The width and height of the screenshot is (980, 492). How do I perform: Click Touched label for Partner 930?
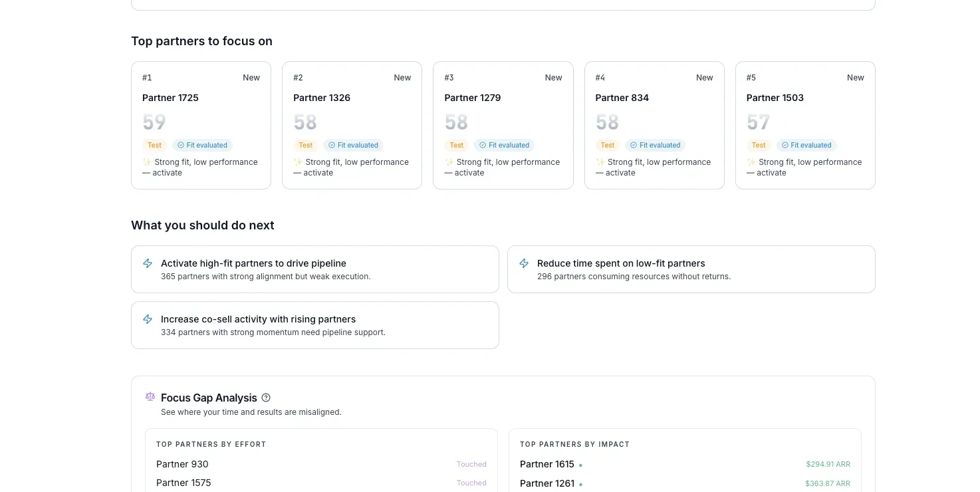[471, 465]
